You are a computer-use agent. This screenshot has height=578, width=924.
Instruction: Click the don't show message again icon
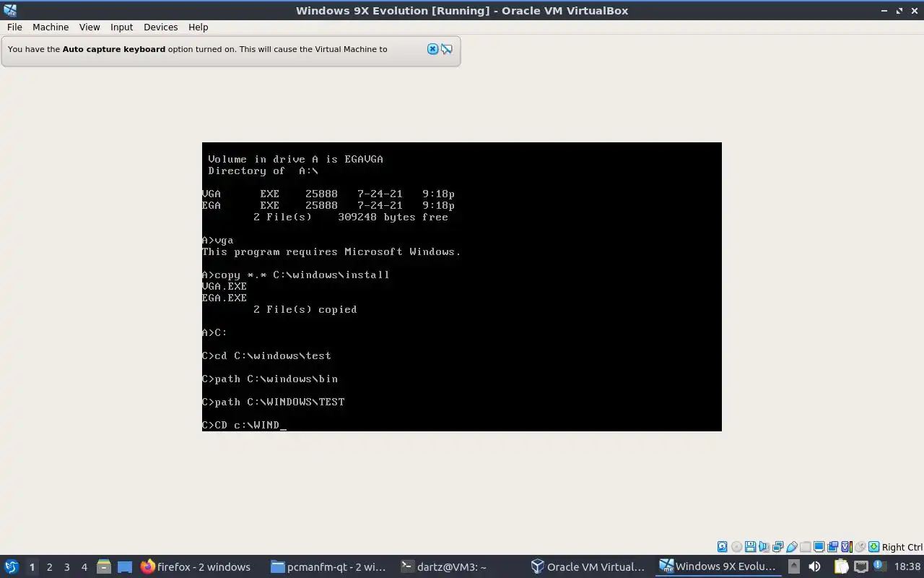click(447, 49)
